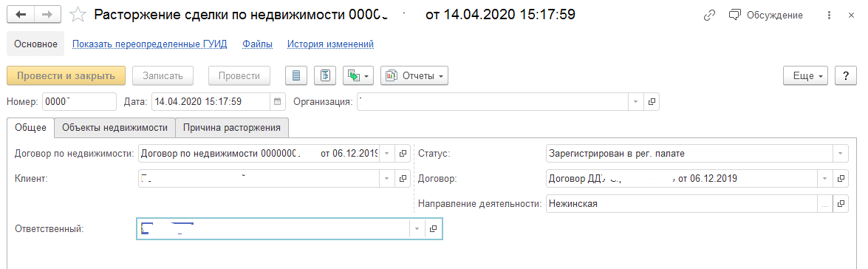Click Направление деятельности field Нежинская

(681, 204)
